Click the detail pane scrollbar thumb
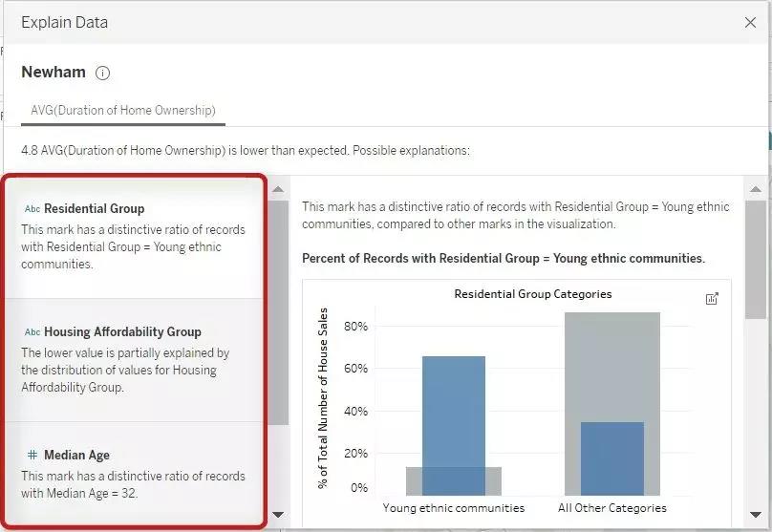 point(755,258)
